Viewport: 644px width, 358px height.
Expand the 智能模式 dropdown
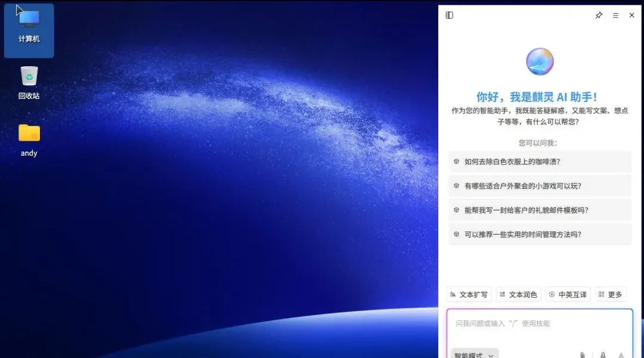(475, 354)
